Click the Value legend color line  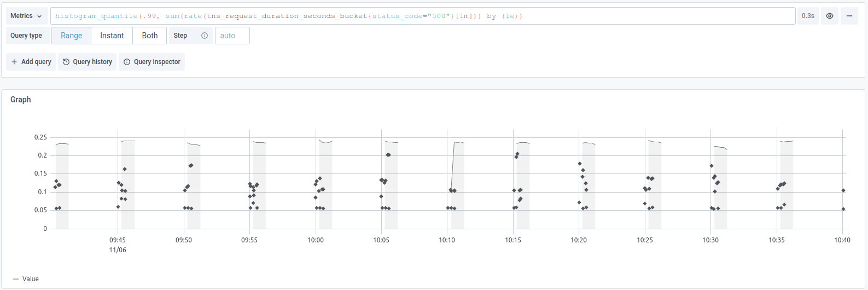coord(16,279)
